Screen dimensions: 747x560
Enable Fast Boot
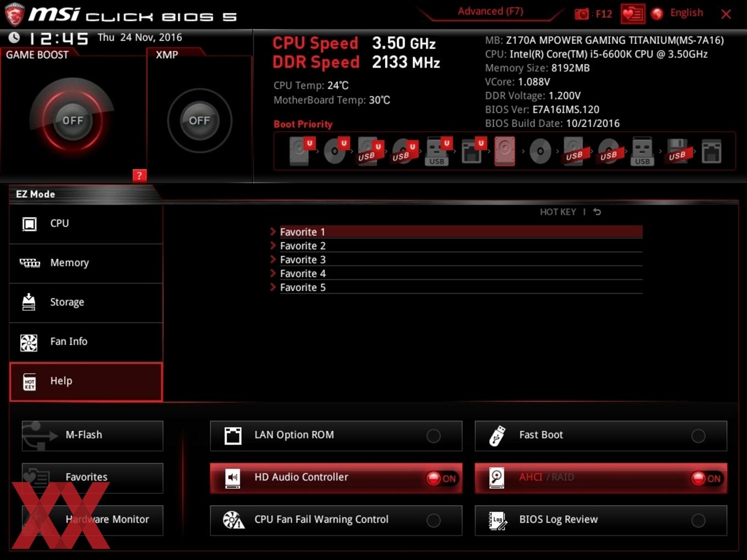[601, 435]
